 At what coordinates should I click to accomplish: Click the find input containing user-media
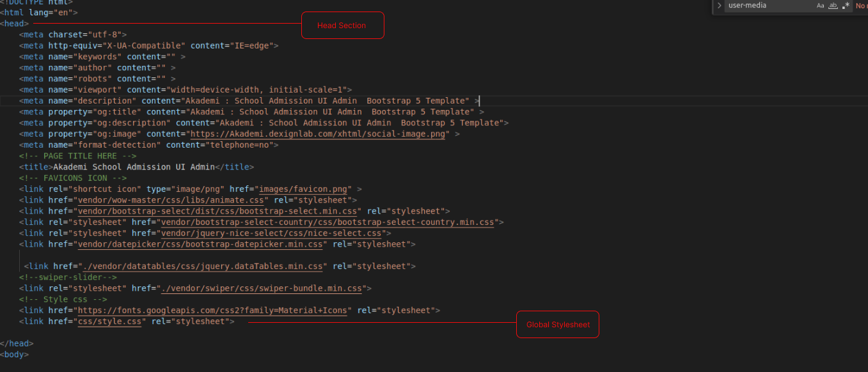pos(768,6)
